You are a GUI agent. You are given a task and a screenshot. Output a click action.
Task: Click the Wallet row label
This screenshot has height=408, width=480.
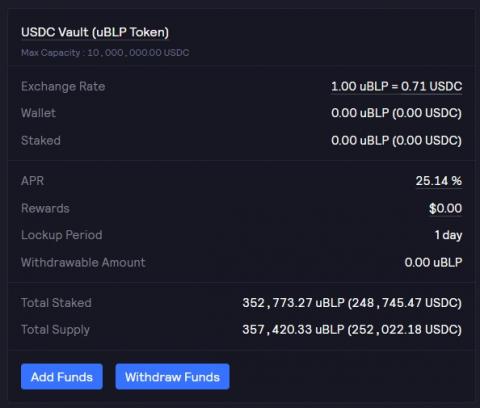(38, 113)
